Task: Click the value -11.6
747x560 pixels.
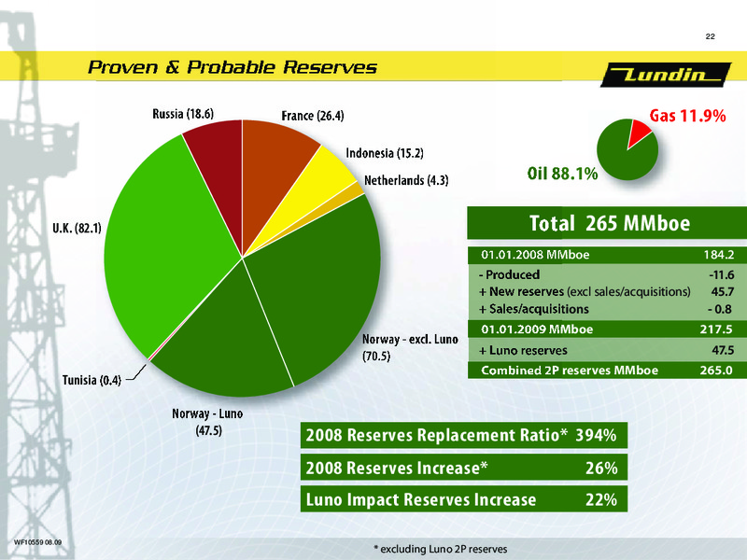Action: click(721, 274)
